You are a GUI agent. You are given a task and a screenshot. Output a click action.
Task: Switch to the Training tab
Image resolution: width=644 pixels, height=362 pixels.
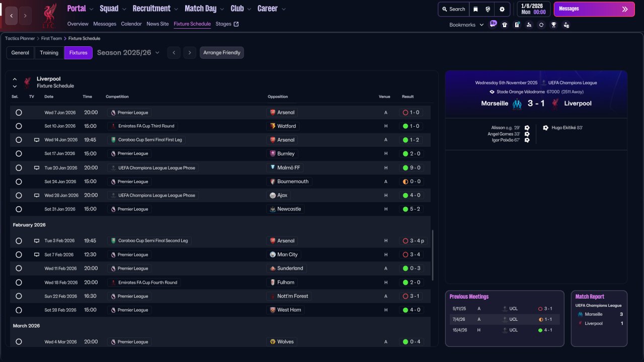tap(49, 53)
